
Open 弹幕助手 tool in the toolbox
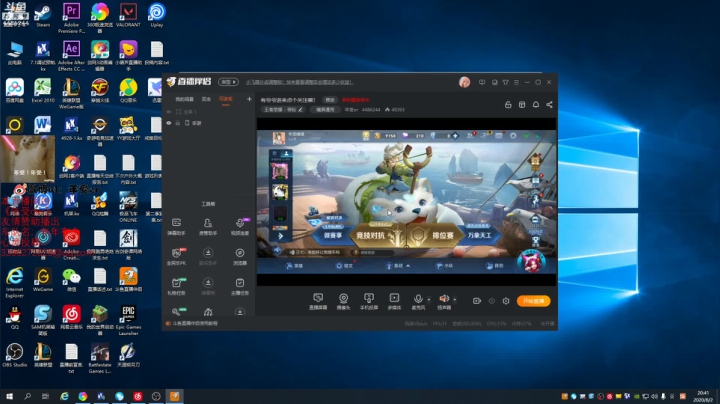point(176,227)
